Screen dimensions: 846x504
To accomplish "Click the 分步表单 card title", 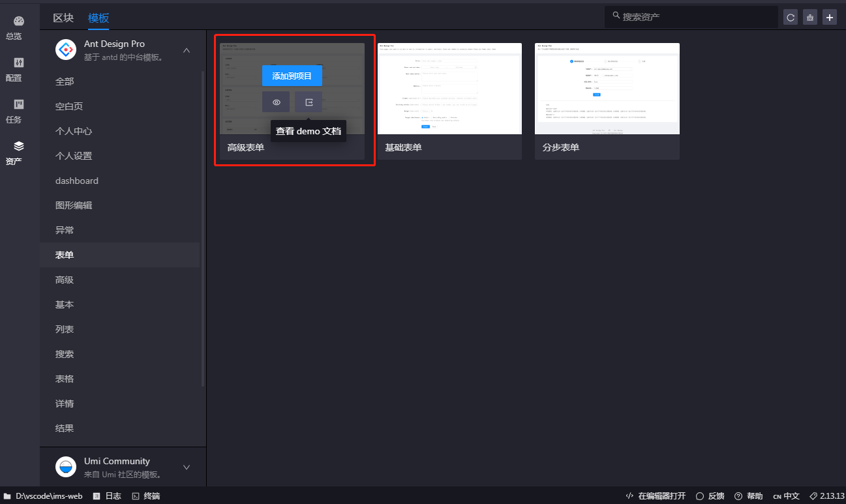I will pyautogui.click(x=561, y=147).
